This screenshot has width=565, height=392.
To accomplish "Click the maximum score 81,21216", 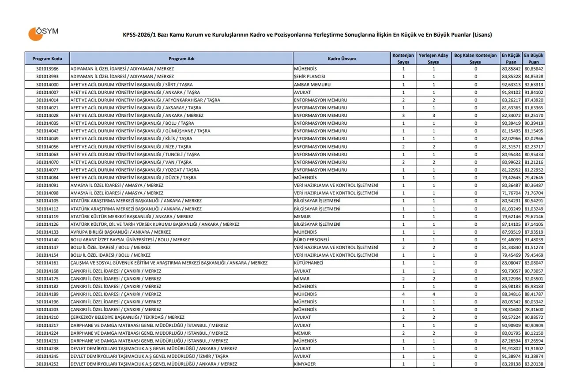I will [534, 162].
